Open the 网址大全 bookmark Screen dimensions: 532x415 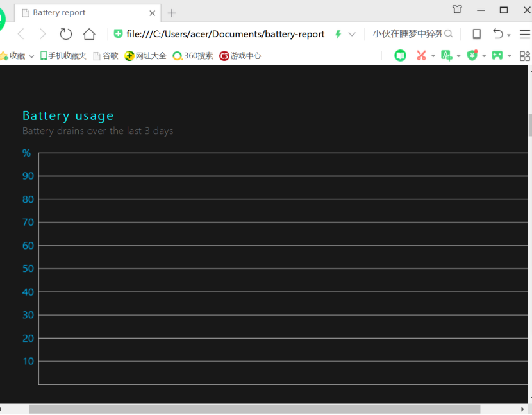[x=145, y=56]
